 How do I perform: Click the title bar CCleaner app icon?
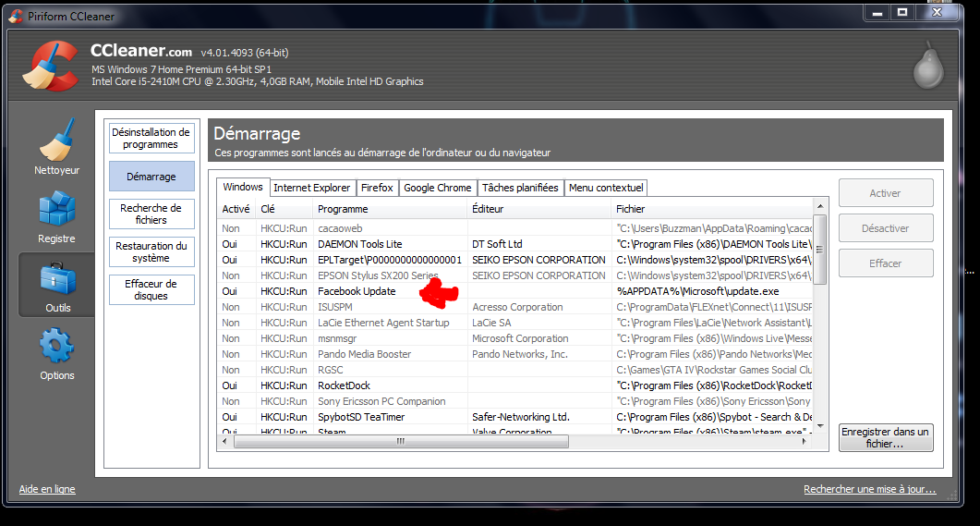16,17
